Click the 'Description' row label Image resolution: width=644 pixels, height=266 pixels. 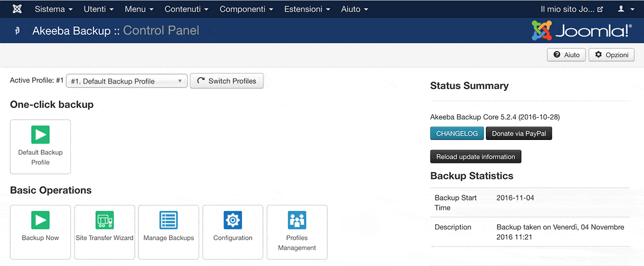point(453,227)
